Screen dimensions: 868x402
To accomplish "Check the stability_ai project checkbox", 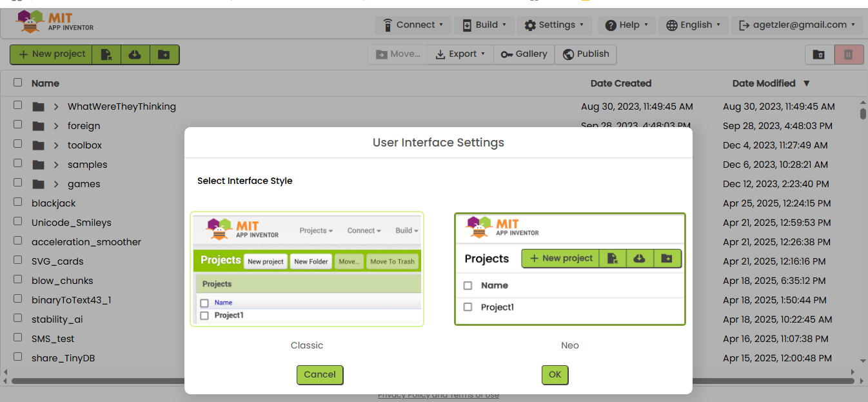I will coord(18,318).
